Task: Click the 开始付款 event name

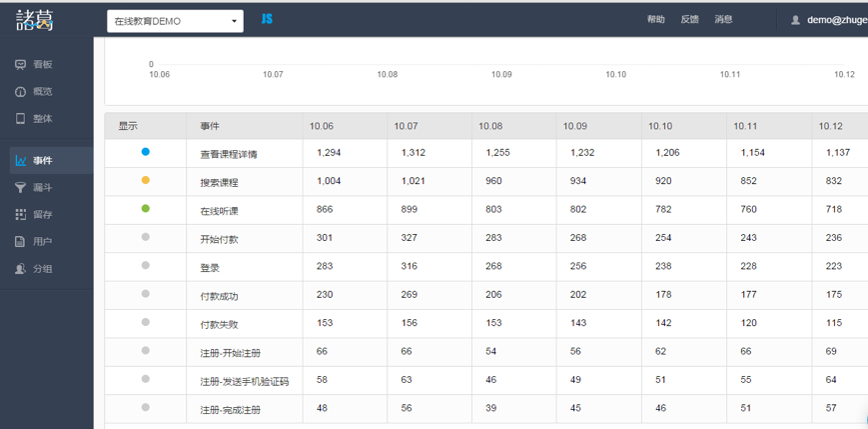Action: coord(219,239)
